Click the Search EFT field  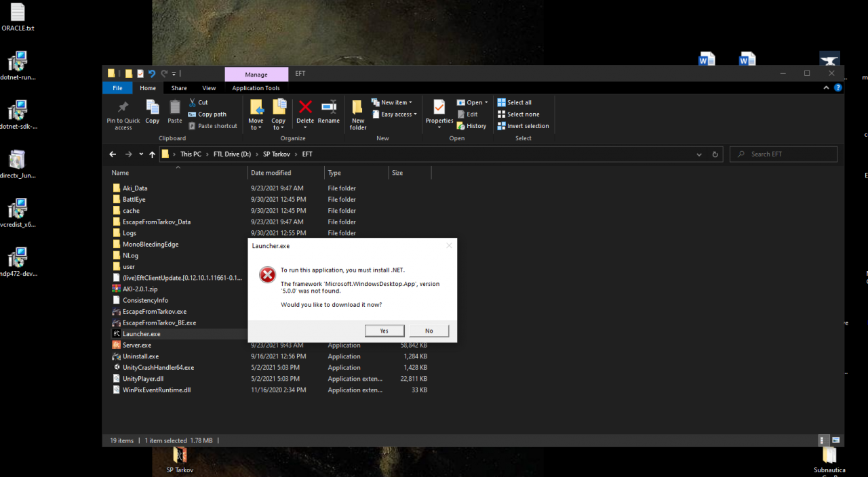(783, 154)
